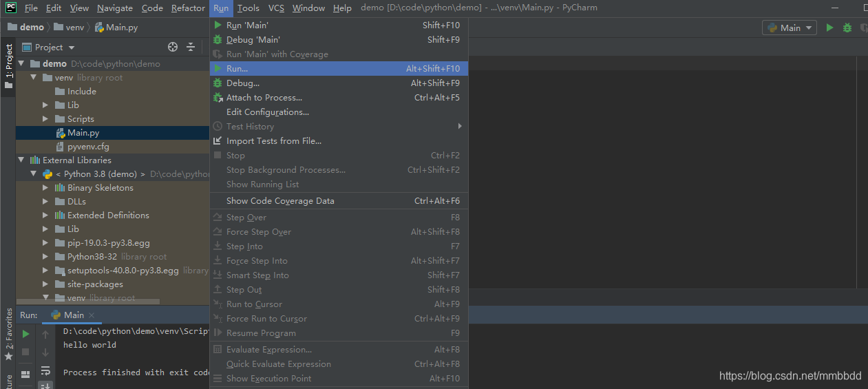Image resolution: width=868 pixels, height=389 pixels.
Task: Open the View menu
Action: coord(79,8)
